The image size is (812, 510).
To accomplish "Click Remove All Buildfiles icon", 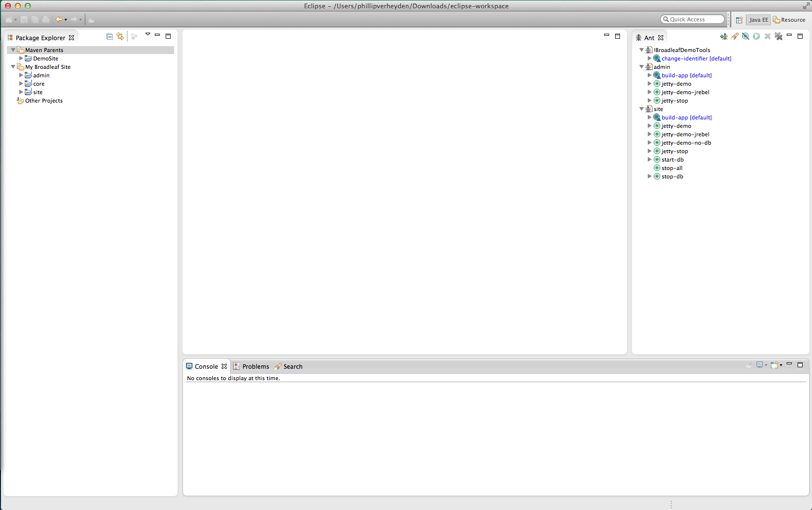I will (x=778, y=36).
